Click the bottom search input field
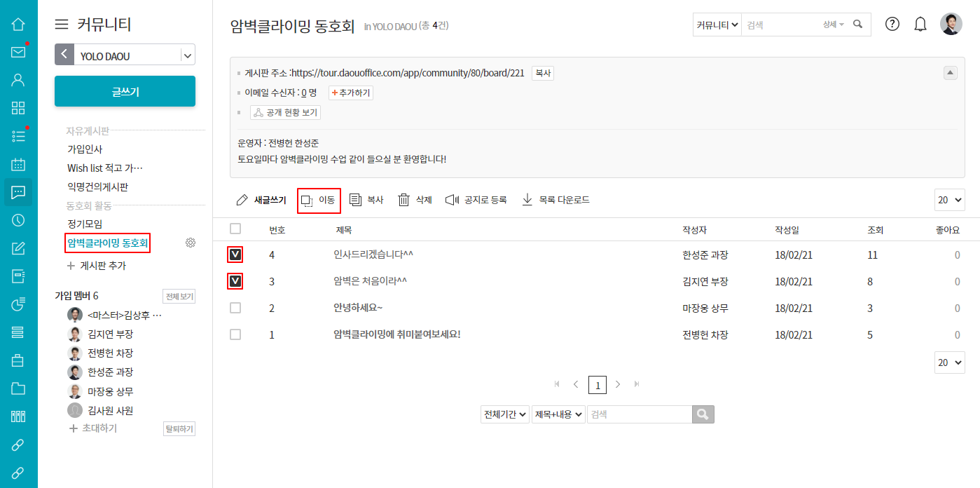 click(x=639, y=414)
